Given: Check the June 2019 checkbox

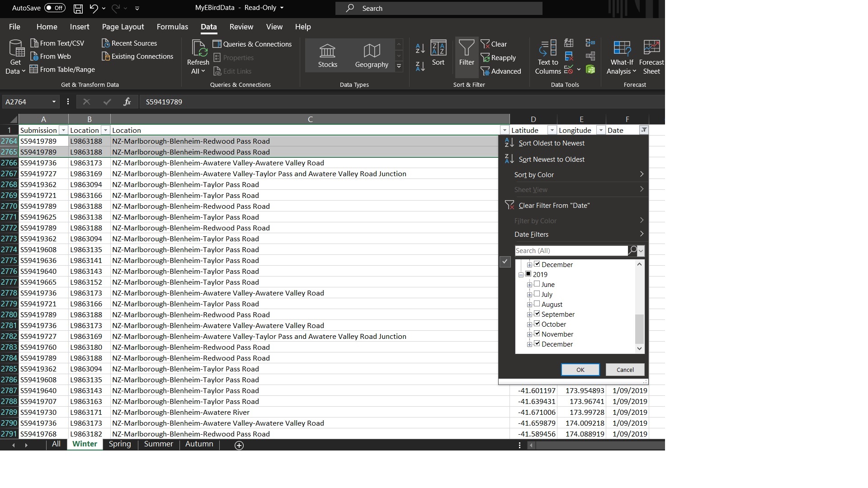Looking at the screenshot, I should pos(537,284).
